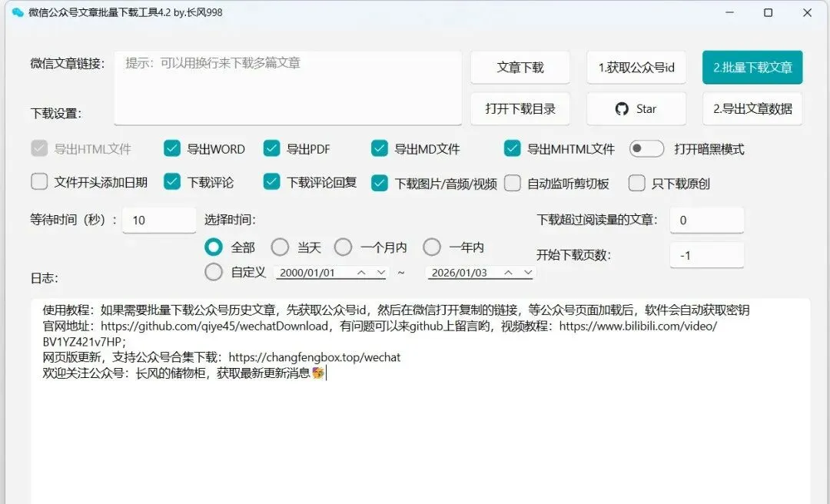The height and width of the screenshot is (504, 830).
Task: Click up arrow on 2000/01/01 start date
Action: click(361, 273)
